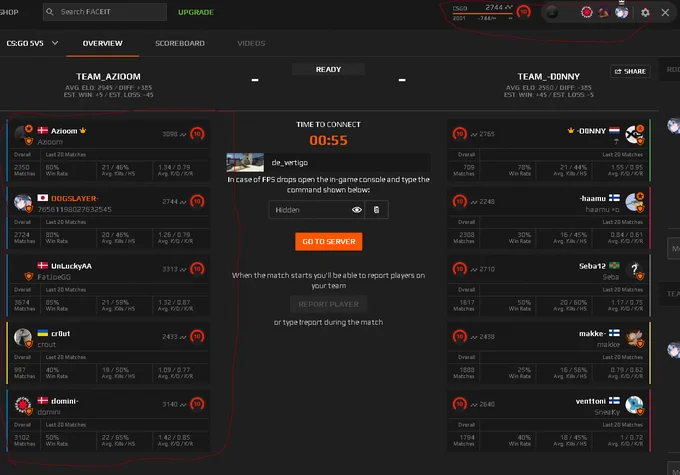Open UnLuckyAA's player name link

pos(72,266)
